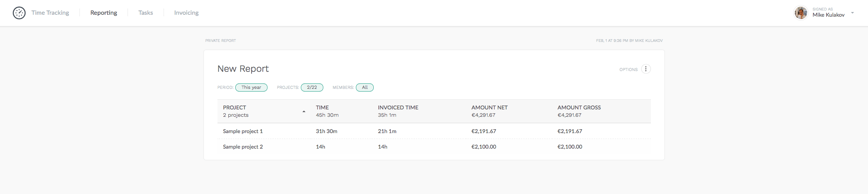Sort by Amount Net column header
Image resolution: width=868 pixels, height=194 pixels.
click(x=489, y=107)
